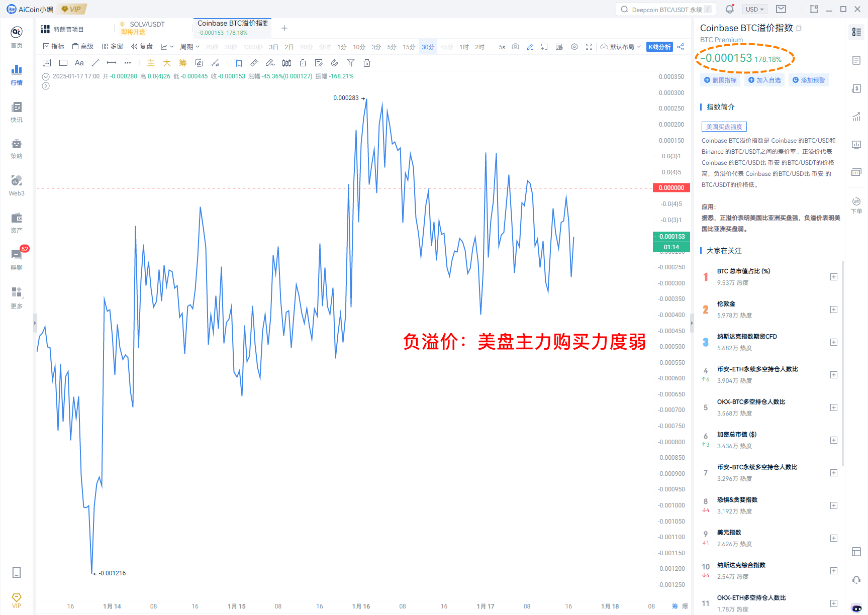Open the 特朗普项目 grid tab
The height and width of the screenshot is (615, 868).
[63, 29]
